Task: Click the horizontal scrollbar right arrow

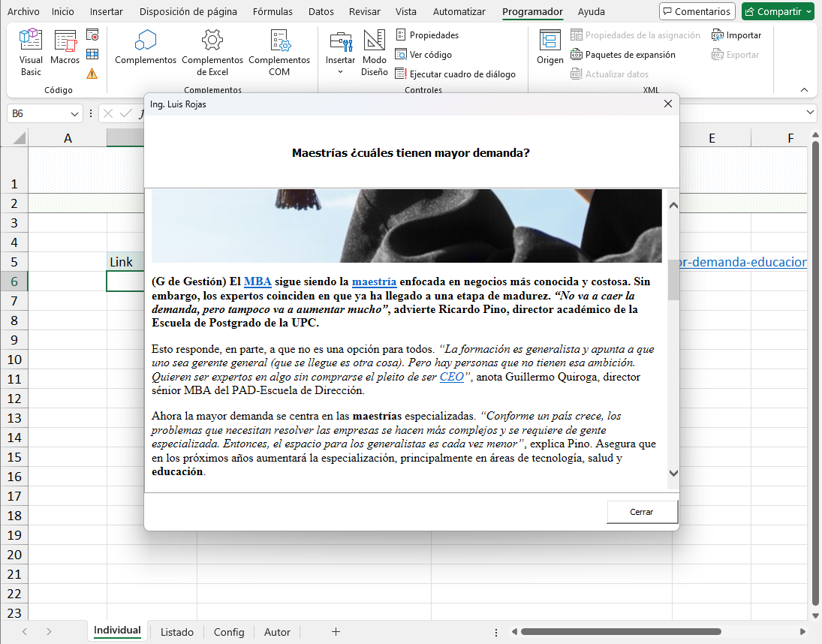Action: click(802, 631)
